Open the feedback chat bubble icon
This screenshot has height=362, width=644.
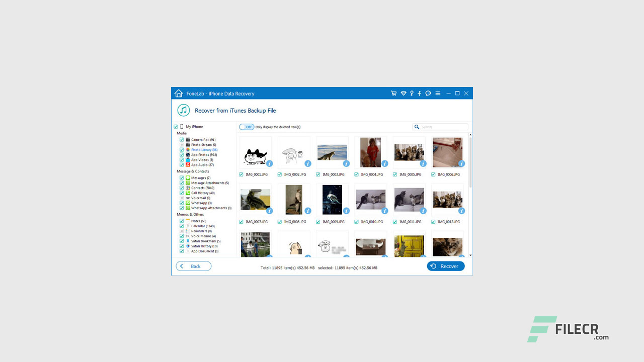point(428,94)
